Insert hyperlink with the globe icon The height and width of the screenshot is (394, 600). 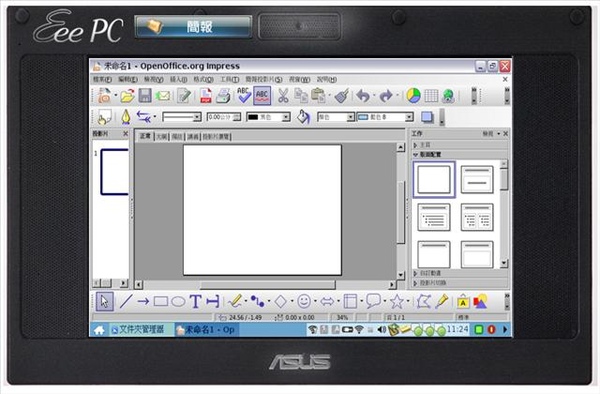click(448, 96)
